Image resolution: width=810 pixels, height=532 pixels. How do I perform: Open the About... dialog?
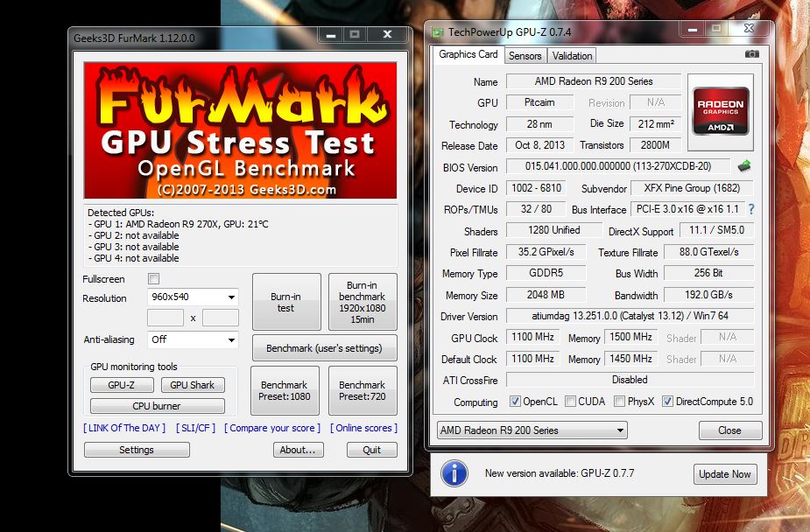(x=298, y=450)
